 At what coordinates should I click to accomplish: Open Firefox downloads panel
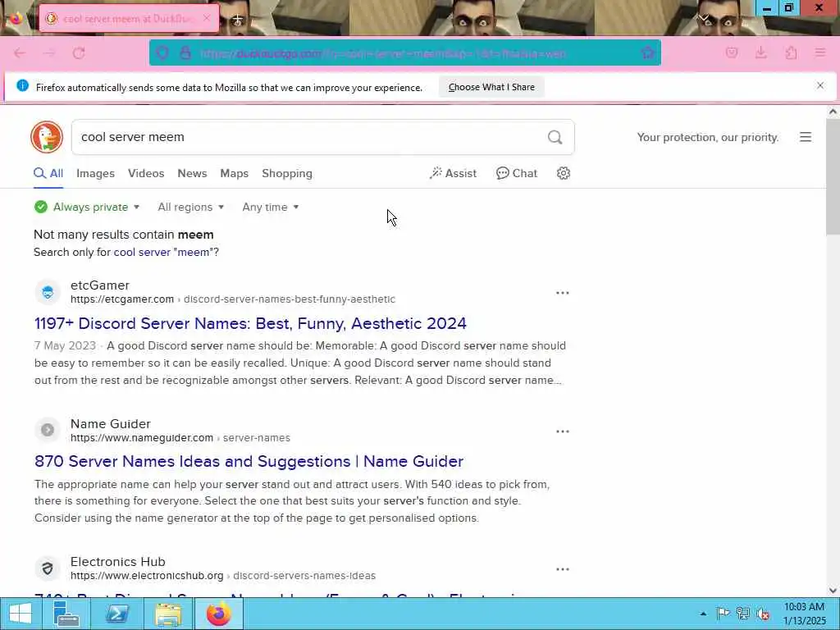click(761, 52)
